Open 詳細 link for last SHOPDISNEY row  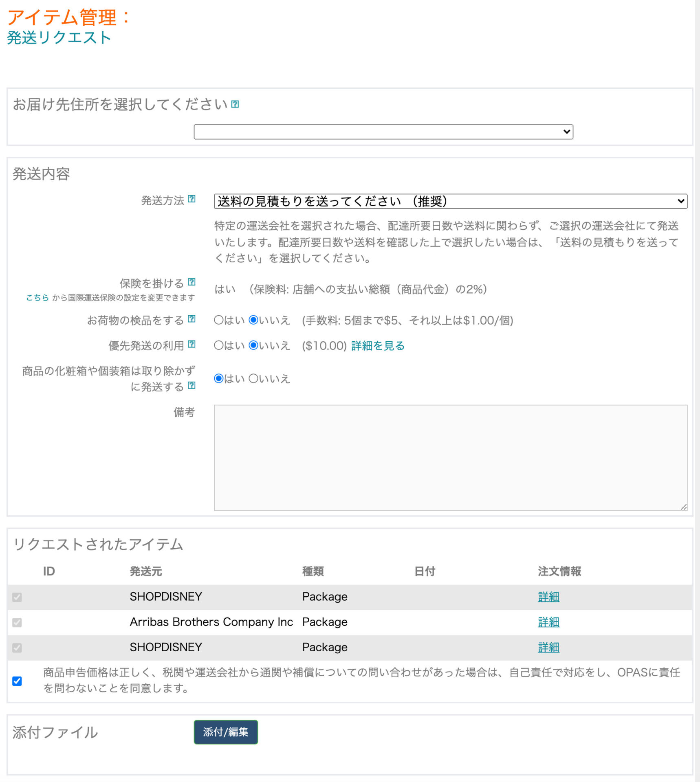click(x=548, y=648)
